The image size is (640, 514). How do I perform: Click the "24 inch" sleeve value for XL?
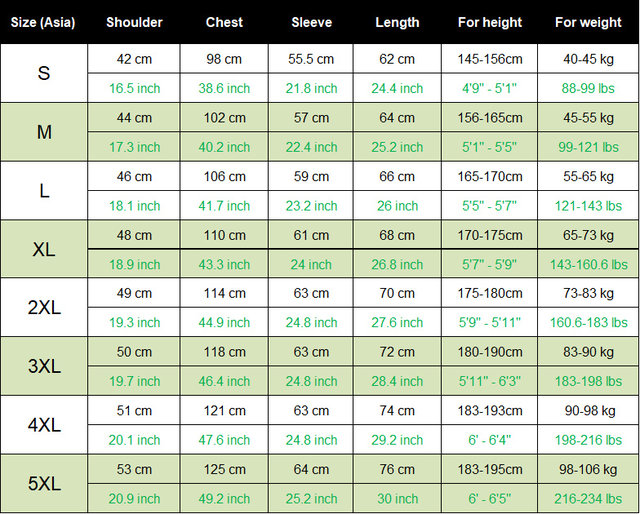tap(311, 265)
